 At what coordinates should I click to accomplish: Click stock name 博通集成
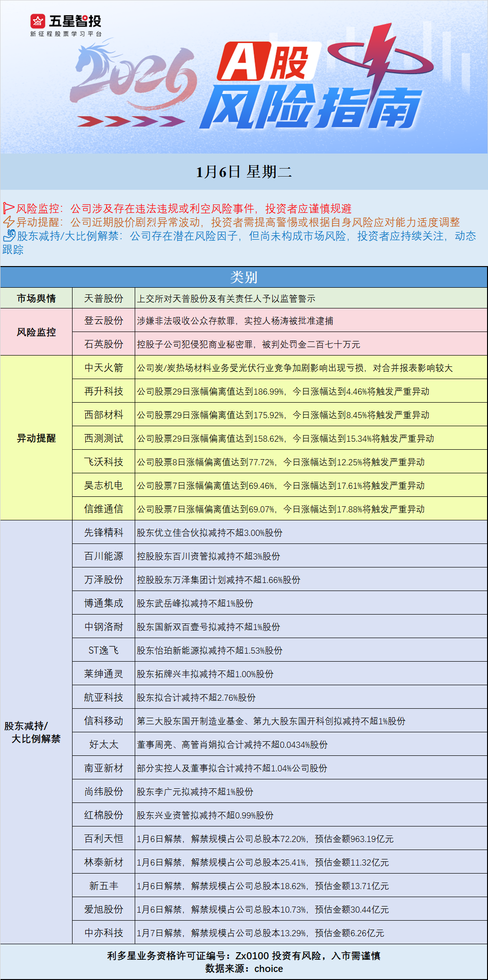(104, 603)
